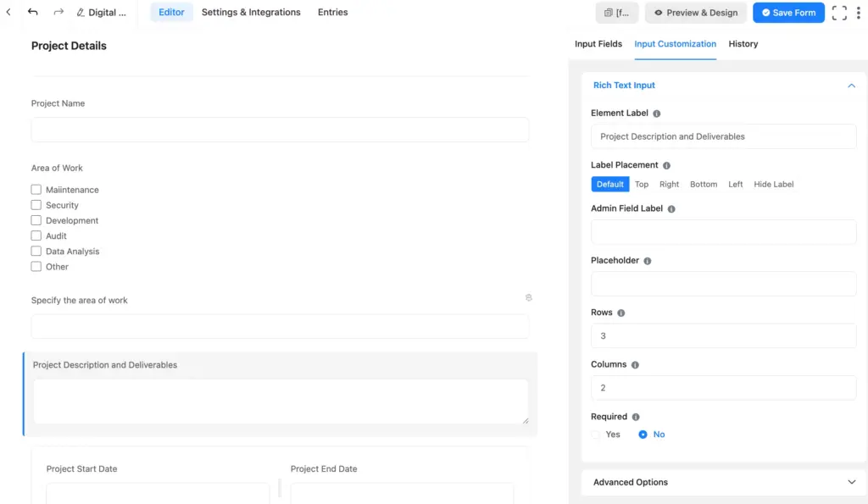Open the Entries tab
Viewport: 868px width, 504px height.
[x=332, y=12]
